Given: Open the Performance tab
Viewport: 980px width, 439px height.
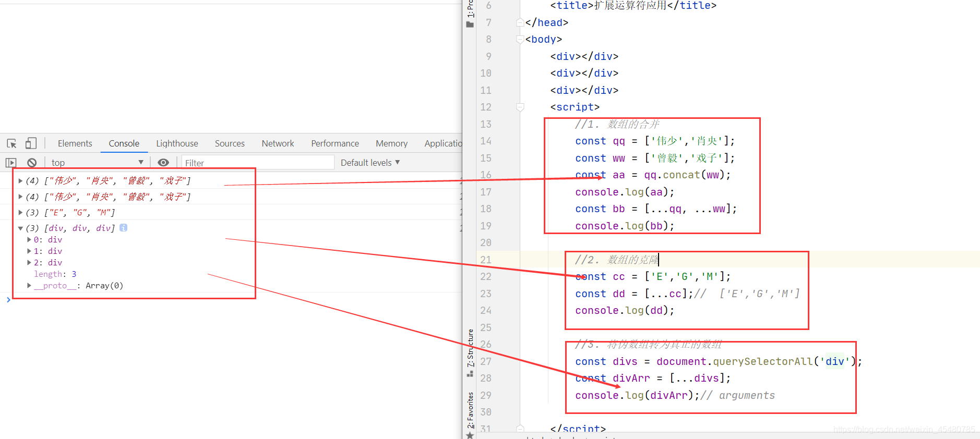Looking at the screenshot, I should (x=335, y=143).
